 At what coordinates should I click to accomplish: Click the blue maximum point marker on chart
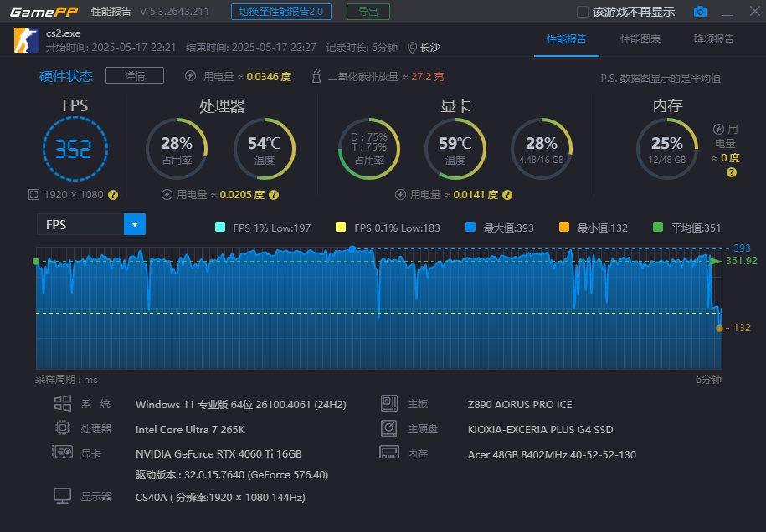[x=352, y=249]
